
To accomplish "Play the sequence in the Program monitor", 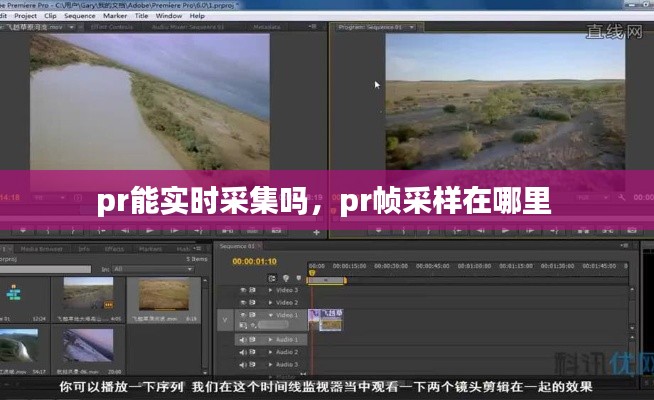I will click(505, 230).
